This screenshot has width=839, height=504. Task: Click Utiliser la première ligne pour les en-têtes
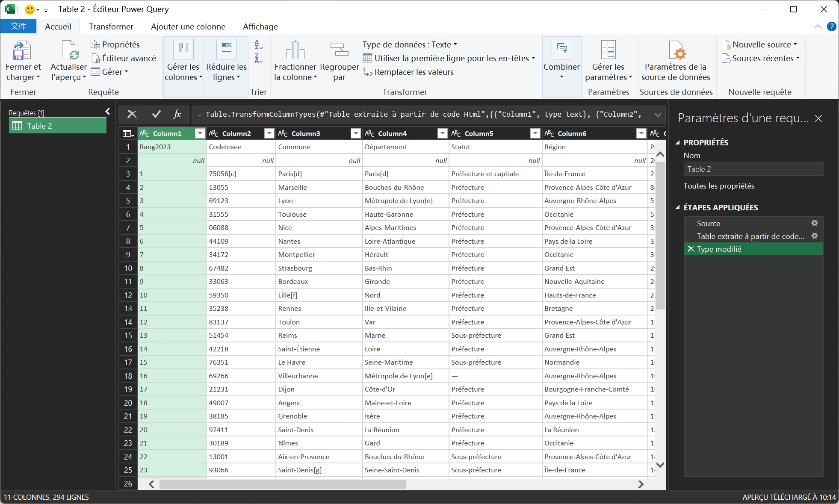[449, 58]
